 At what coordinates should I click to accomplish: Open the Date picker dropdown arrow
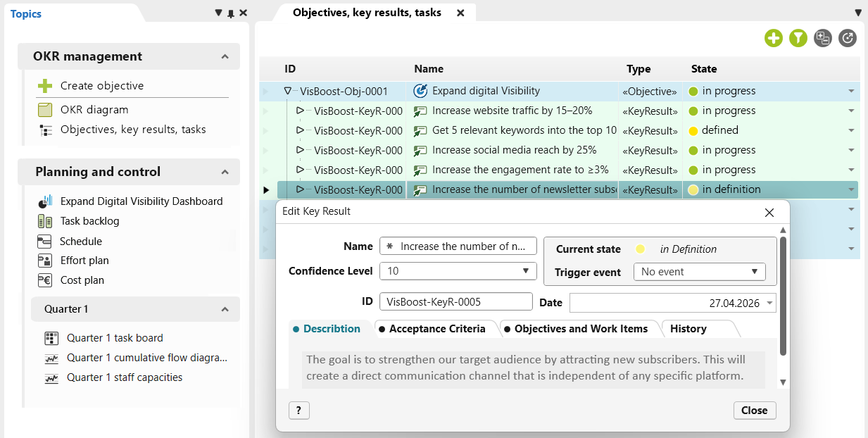click(769, 304)
